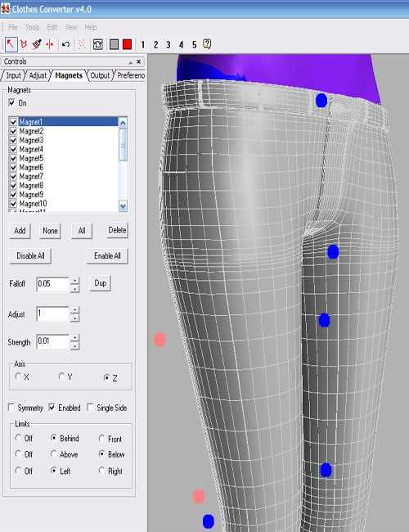Click toolbar view preset 2
This screenshot has width=409, height=532.
[155, 45]
